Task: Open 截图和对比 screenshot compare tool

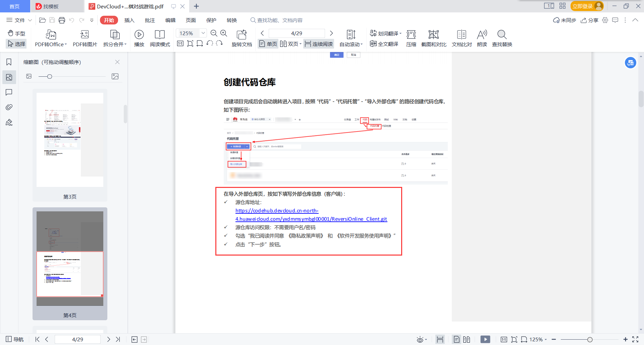Action: pos(433,38)
